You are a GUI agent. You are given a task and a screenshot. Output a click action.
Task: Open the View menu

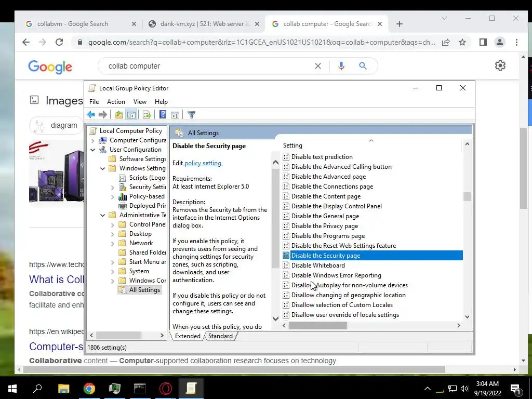coord(140,102)
